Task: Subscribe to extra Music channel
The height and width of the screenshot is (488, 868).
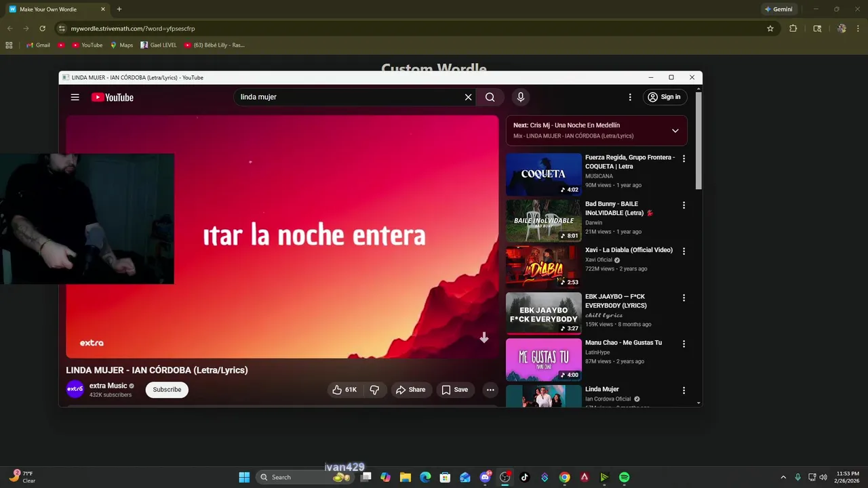Action: tap(167, 390)
